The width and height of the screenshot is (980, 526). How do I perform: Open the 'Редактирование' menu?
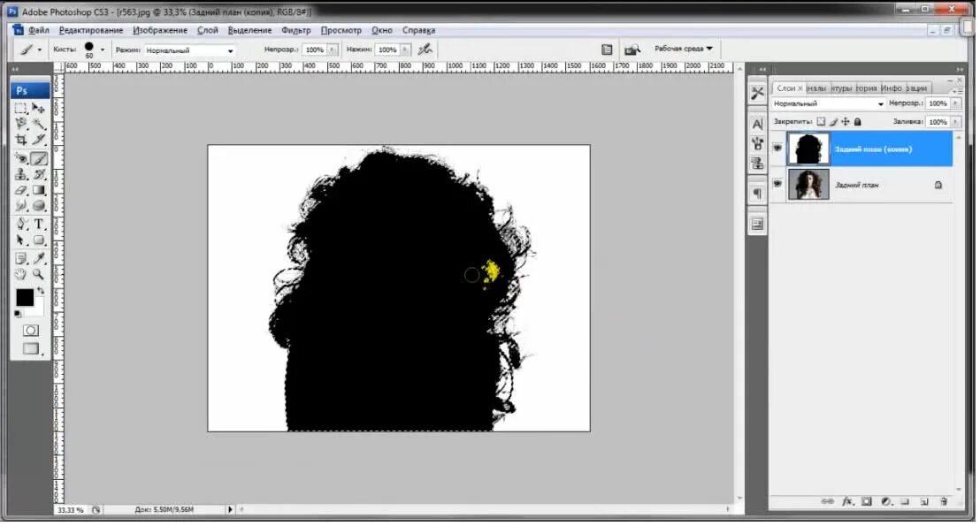(90, 30)
